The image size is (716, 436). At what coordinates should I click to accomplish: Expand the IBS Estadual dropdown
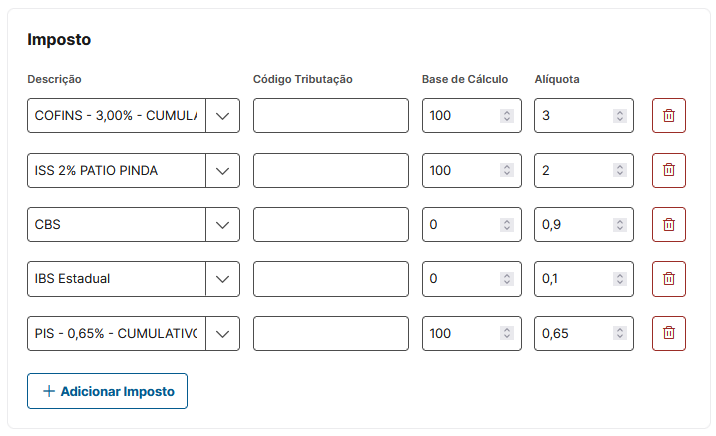[x=222, y=279]
